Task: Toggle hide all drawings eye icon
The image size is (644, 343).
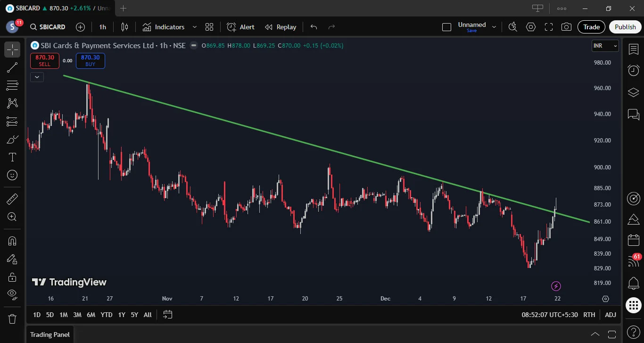Action: (12, 295)
